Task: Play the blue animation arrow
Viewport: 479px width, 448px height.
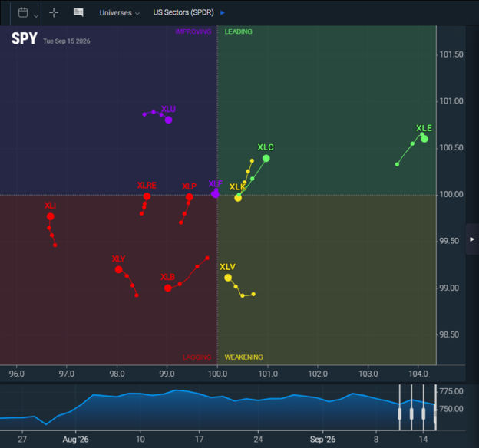Action: 223,13
